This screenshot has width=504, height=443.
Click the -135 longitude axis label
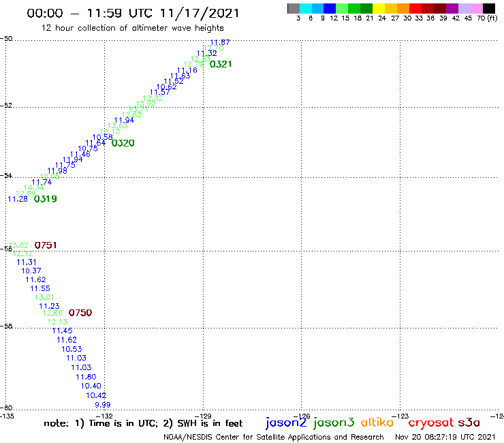[7, 416]
